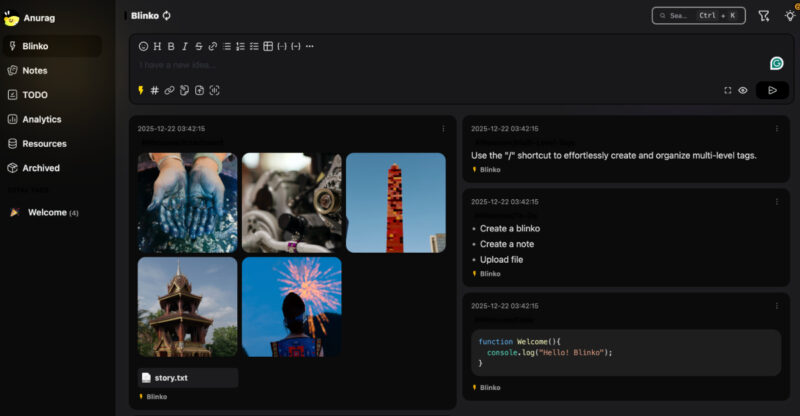Open the fireworks image

pos(292,307)
